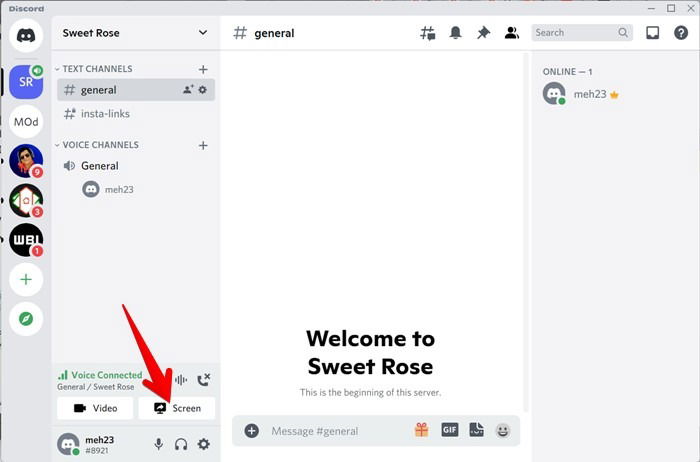Add a server with plus icon
The width and height of the screenshot is (700, 462).
[26, 279]
